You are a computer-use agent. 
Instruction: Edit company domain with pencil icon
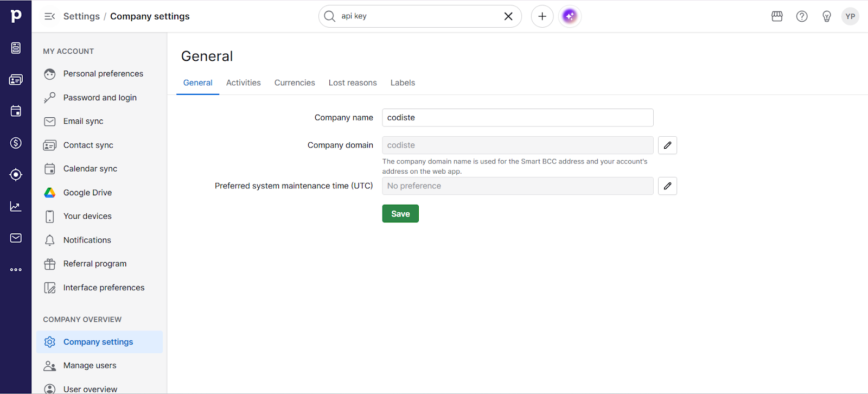(667, 145)
